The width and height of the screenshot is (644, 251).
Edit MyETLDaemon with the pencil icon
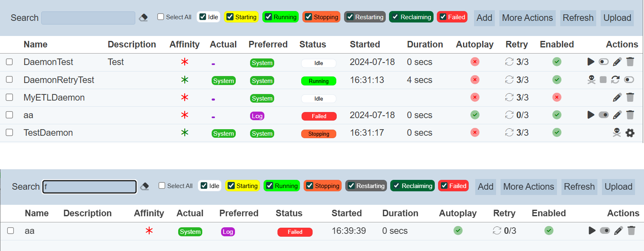click(x=617, y=97)
